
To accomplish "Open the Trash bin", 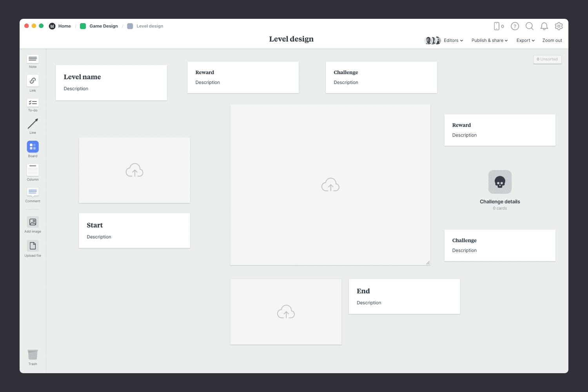I will [33, 355].
